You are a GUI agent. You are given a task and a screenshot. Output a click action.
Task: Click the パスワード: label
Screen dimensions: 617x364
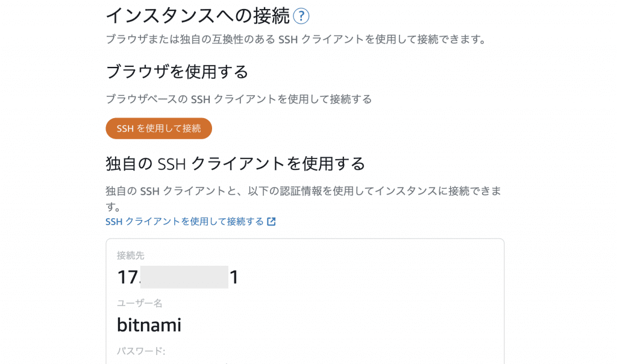(141, 351)
